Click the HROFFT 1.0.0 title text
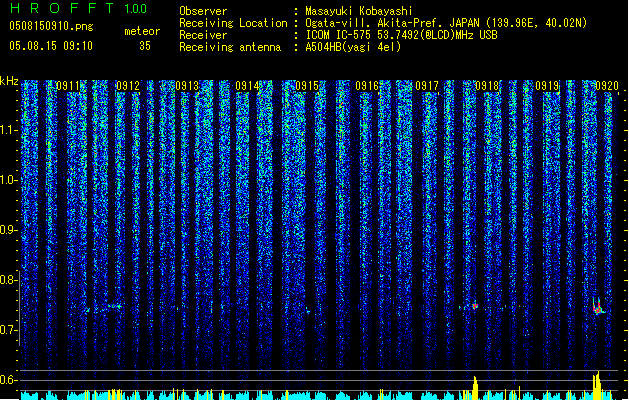The image size is (629, 400). 79,8
